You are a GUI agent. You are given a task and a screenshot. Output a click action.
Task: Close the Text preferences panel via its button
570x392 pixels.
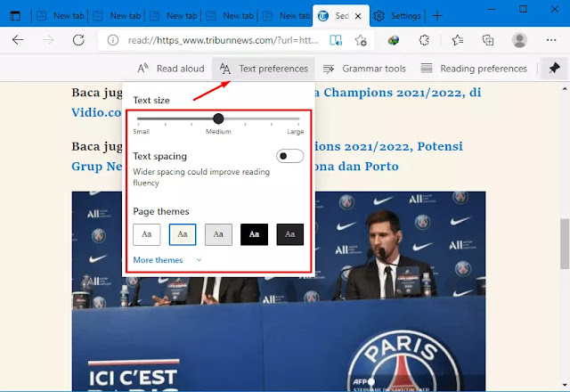tap(264, 69)
